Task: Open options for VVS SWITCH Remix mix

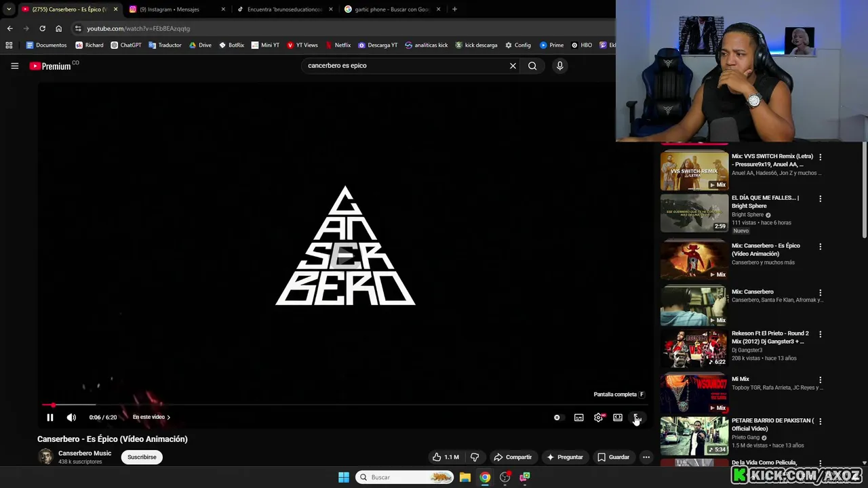Action: (820, 157)
